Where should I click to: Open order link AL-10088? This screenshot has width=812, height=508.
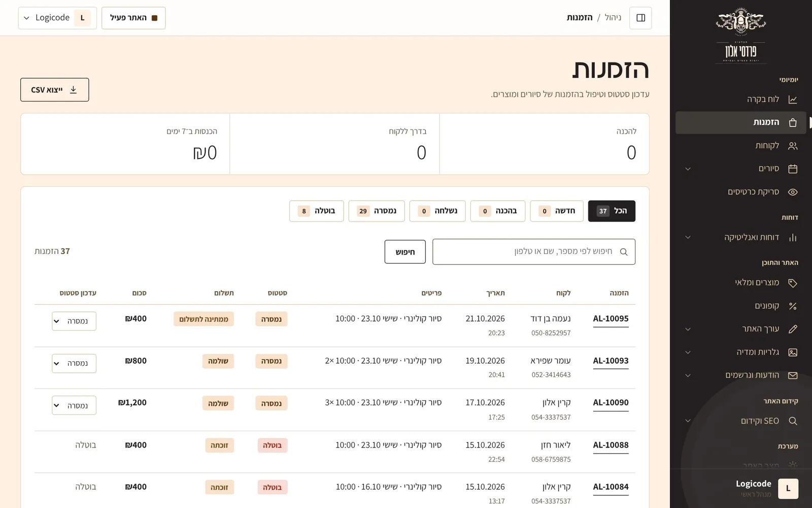pyautogui.click(x=611, y=445)
